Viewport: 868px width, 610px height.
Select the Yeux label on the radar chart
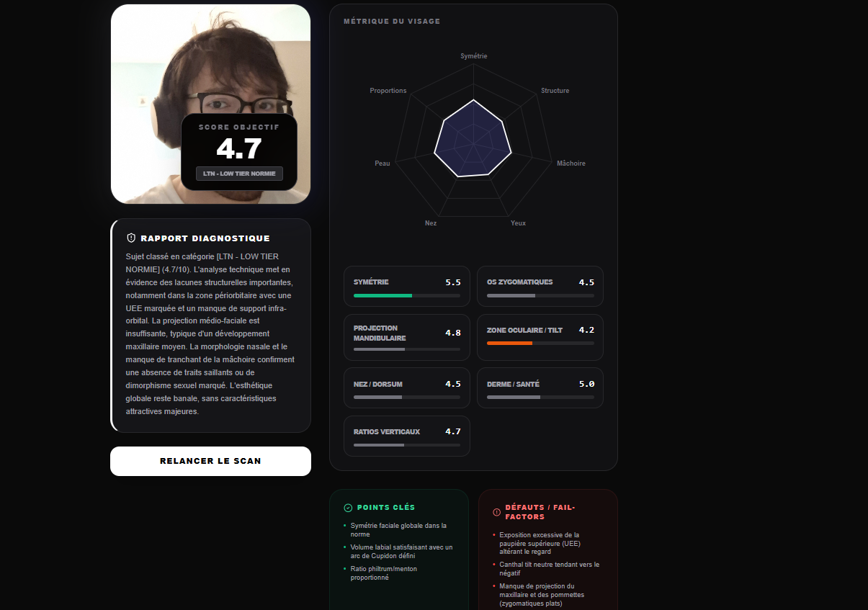(518, 223)
